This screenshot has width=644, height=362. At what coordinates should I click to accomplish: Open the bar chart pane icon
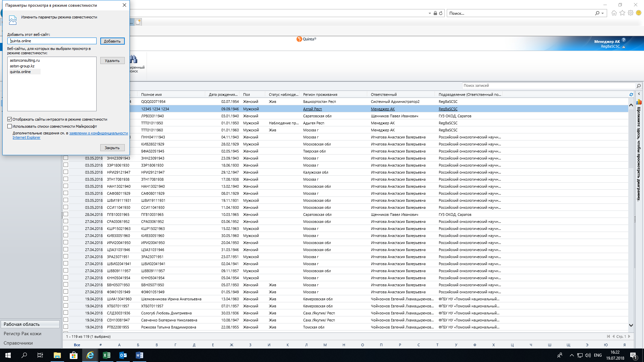click(x=639, y=102)
